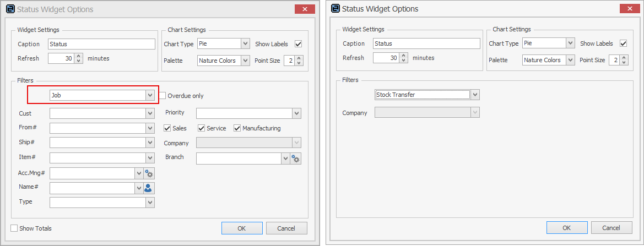Click the person icon beside Name# field
Viewport: 644px width, 246px height.
tap(149, 188)
